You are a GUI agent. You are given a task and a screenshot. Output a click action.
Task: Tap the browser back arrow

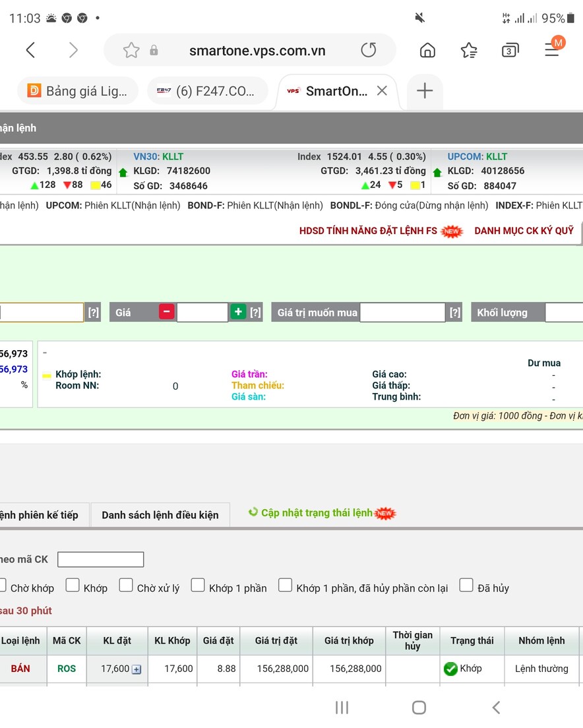point(30,50)
